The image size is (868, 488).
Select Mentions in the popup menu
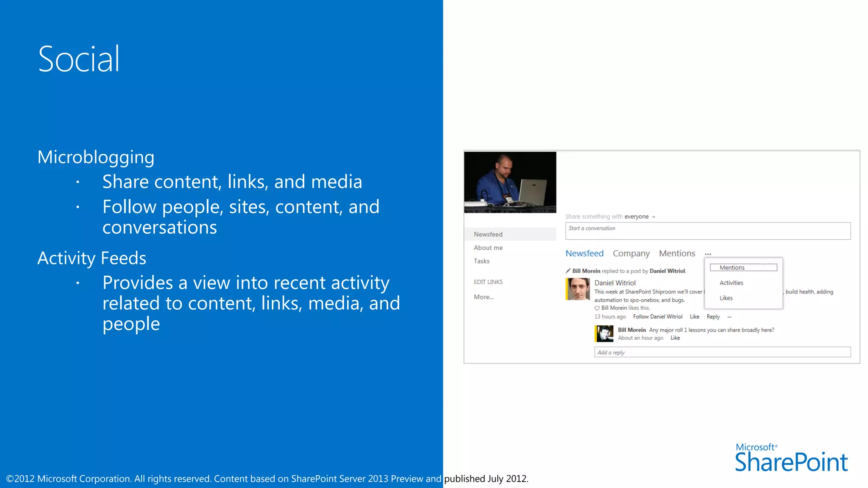[743, 268]
